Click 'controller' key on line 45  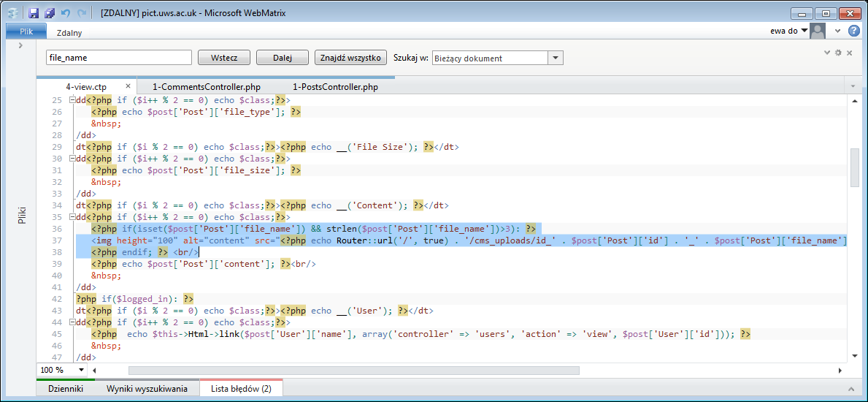(425, 333)
